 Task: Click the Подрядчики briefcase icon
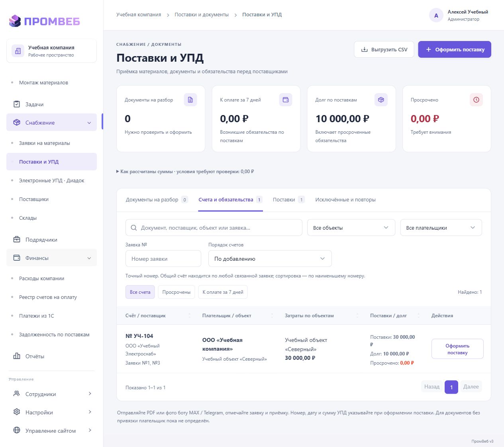(17, 240)
